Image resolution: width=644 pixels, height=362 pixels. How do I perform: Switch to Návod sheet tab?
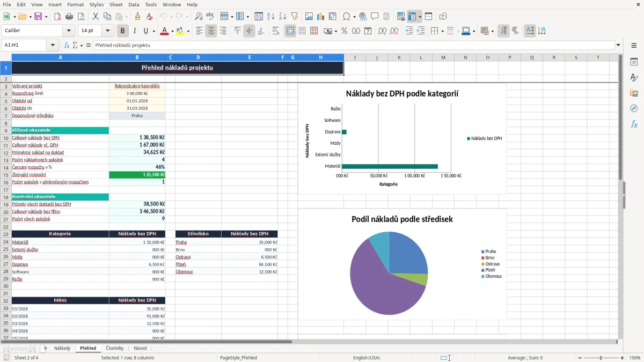(140, 348)
